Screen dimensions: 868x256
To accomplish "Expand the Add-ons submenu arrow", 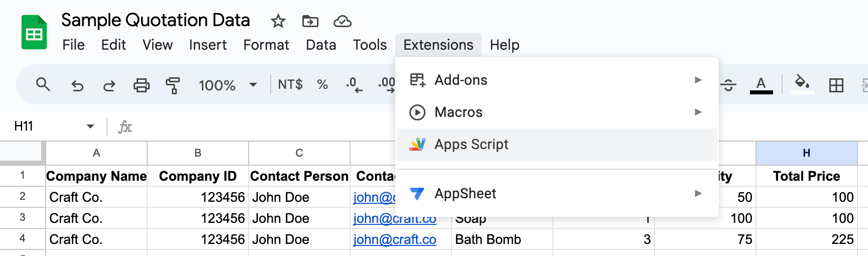I will [698, 80].
